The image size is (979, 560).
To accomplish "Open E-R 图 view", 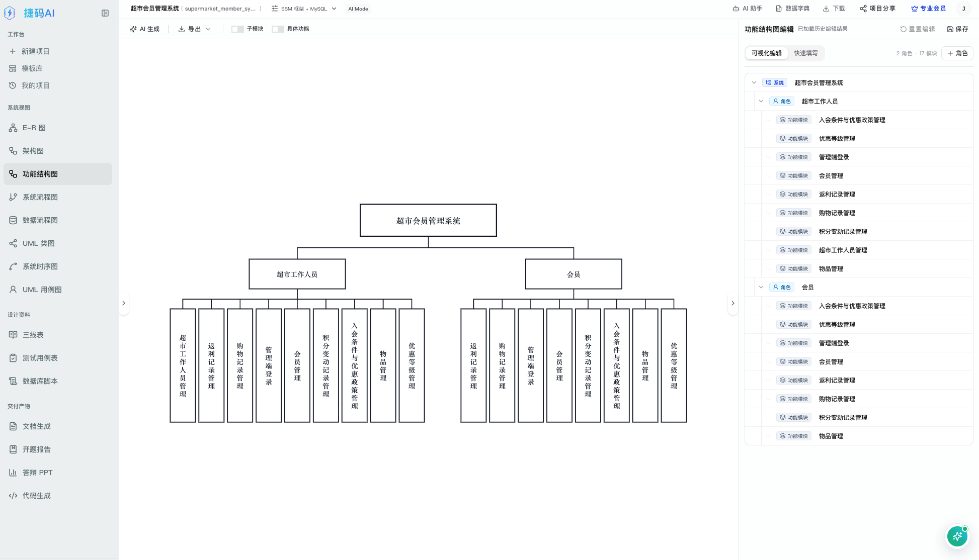I will (57, 128).
